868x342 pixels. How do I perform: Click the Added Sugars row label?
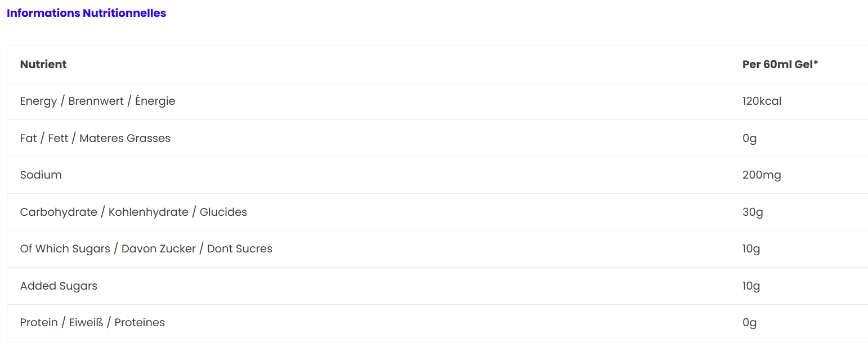click(59, 286)
